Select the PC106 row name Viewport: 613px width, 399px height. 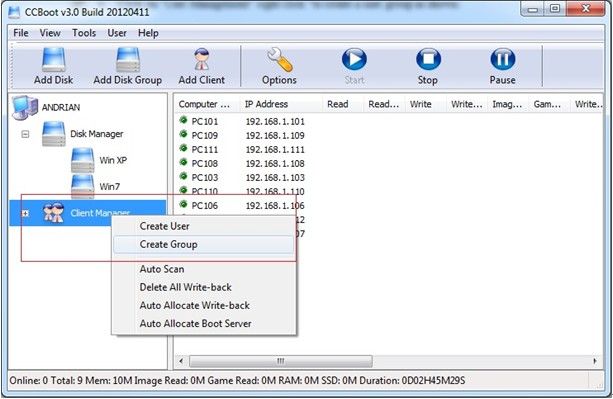[x=204, y=206]
